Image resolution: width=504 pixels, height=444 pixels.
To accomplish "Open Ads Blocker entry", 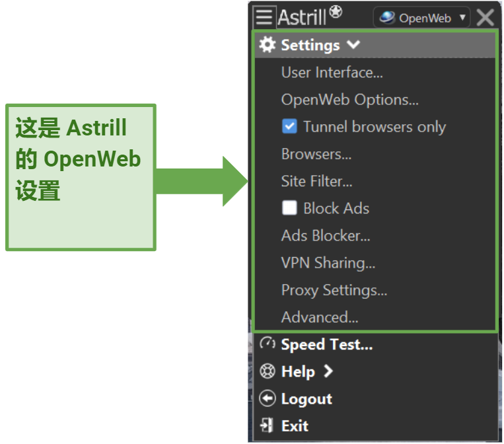I will (326, 235).
